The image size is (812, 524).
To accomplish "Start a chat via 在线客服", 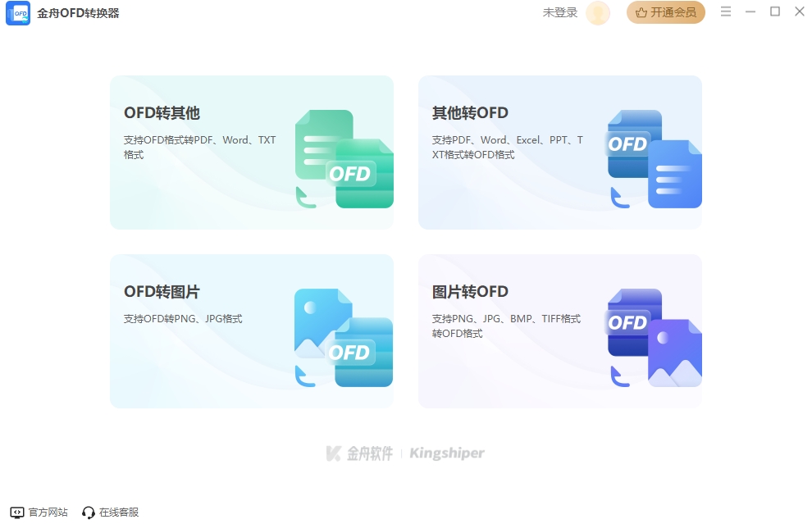I will pyautogui.click(x=119, y=512).
